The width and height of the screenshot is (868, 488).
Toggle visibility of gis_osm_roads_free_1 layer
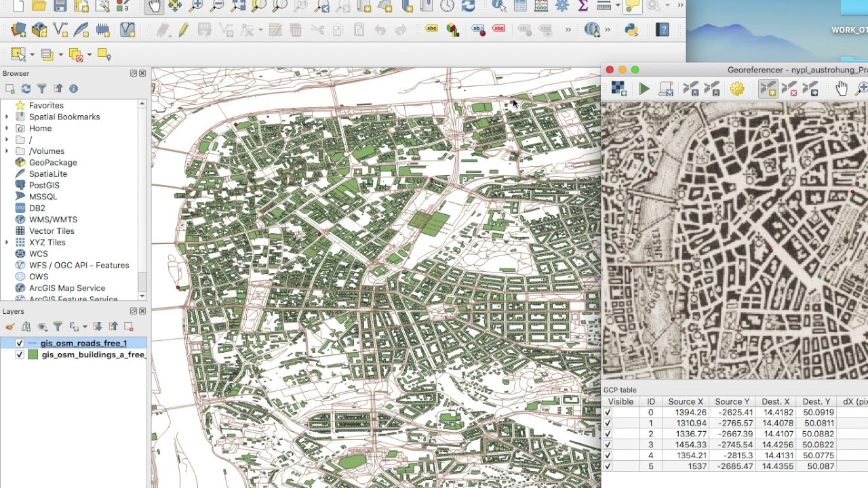point(20,344)
